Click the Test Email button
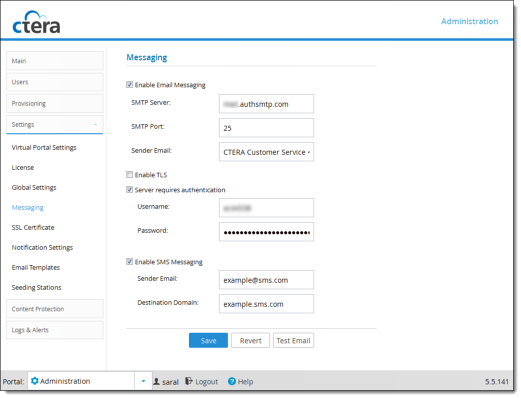This screenshot has height=398, width=521. tap(293, 340)
